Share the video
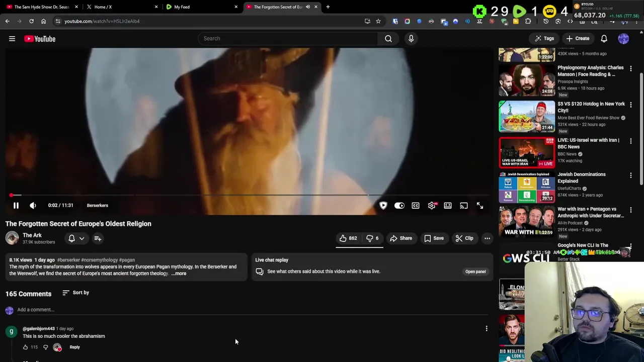Viewport: 644px width, 362px height. click(401, 238)
